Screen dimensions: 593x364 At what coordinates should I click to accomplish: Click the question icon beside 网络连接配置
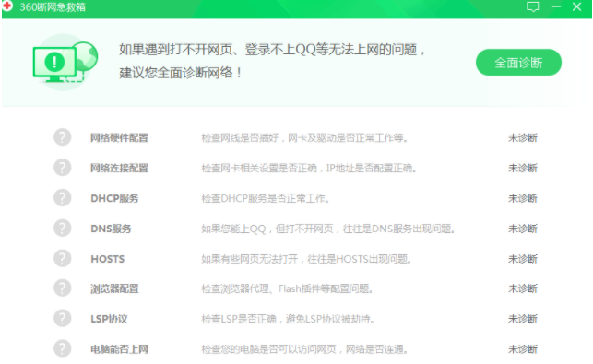[63, 168]
